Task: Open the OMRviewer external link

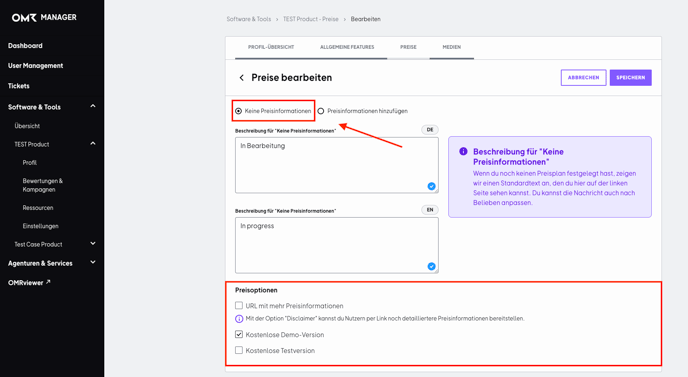Action: 29,283
